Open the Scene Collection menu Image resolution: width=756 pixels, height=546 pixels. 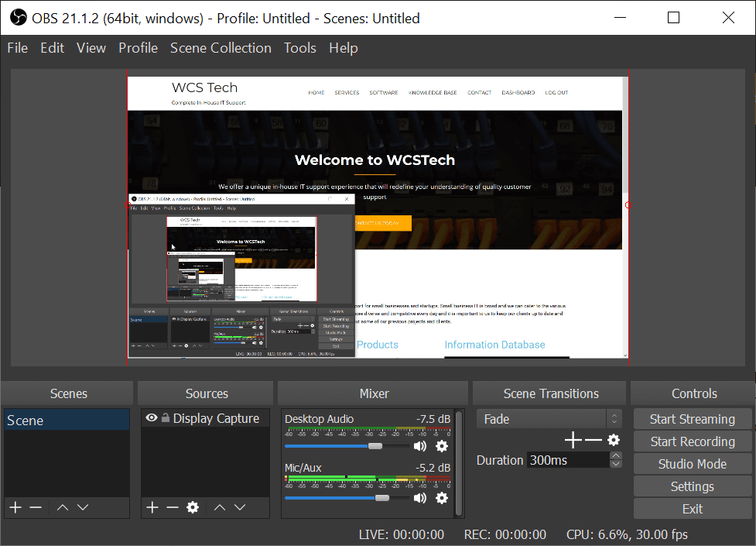(221, 48)
